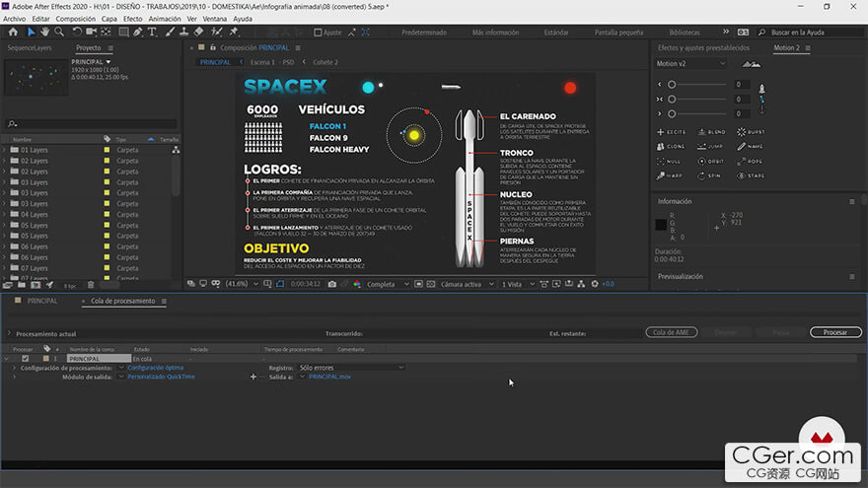Select the Hand tool in toolbar
The image size is (868, 488).
[x=46, y=32]
